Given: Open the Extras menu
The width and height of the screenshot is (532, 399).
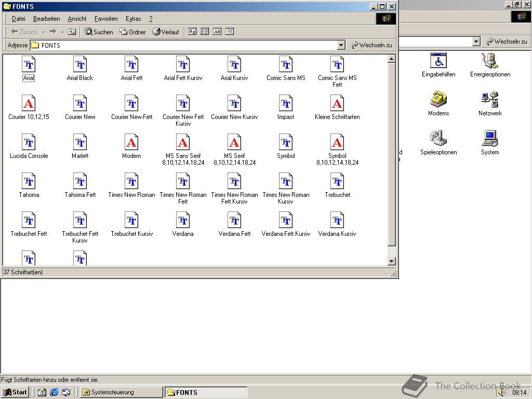Looking at the screenshot, I should click(x=133, y=19).
